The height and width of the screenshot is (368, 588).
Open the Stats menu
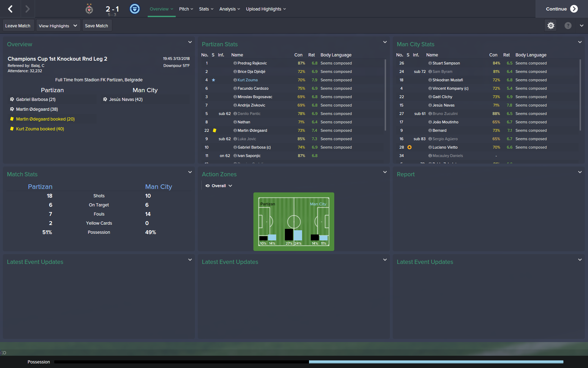[x=206, y=9]
